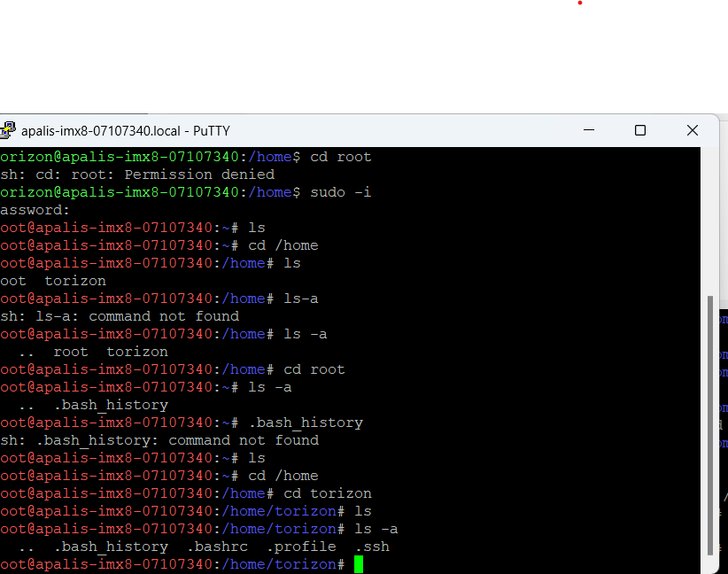728x574 pixels.
Task: Click '.profile' in the directory listing
Action: tap(301, 547)
